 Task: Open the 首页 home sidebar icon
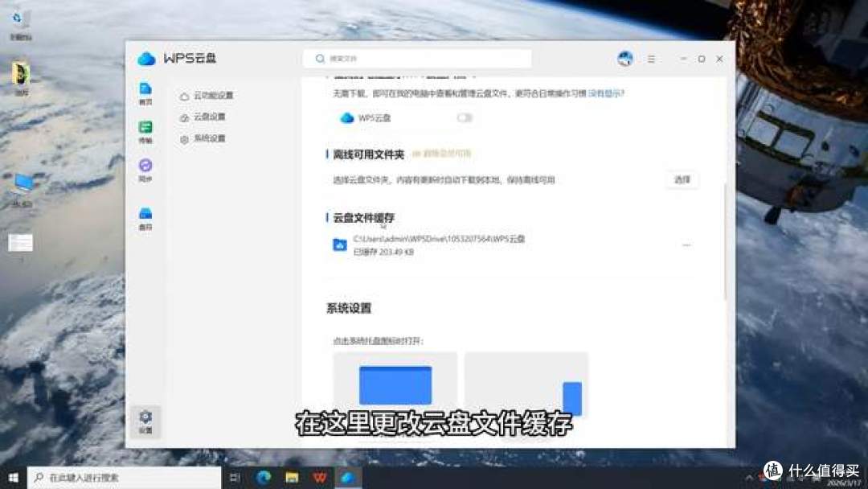click(145, 93)
